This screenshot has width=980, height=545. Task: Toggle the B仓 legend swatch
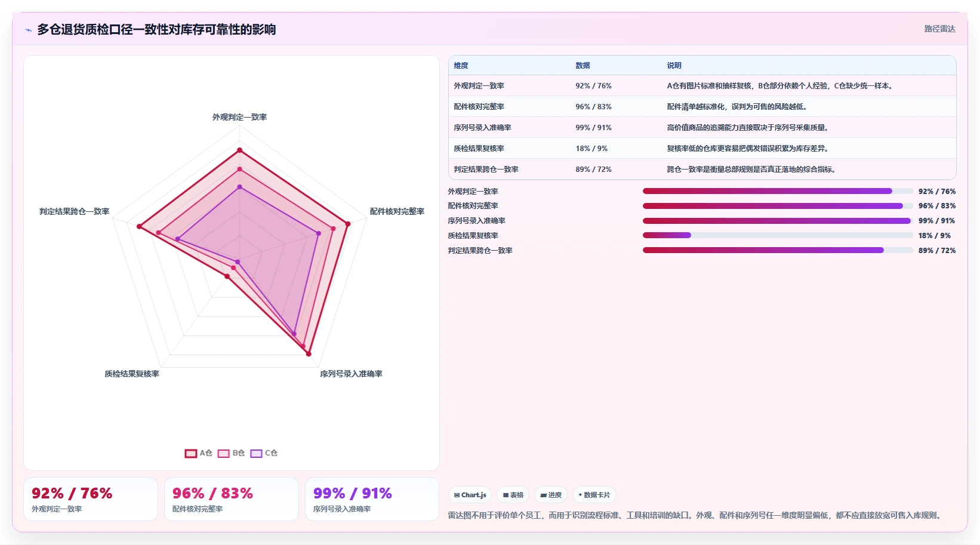pyautogui.click(x=224, y=453)
